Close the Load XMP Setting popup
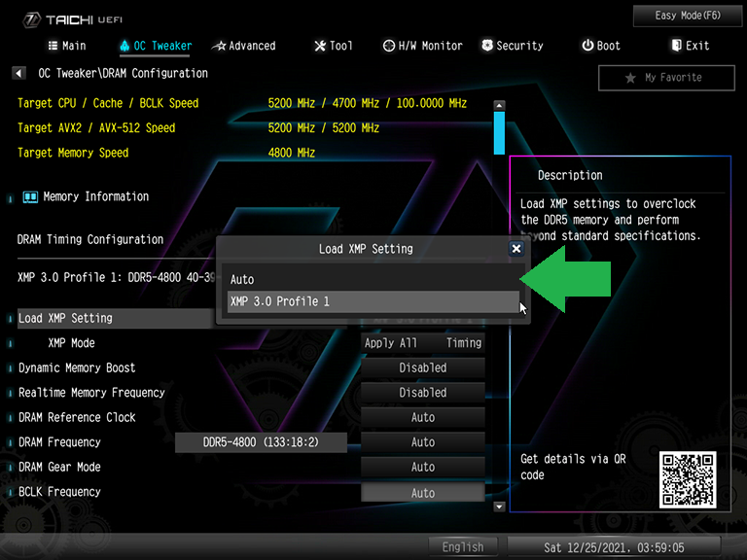The width and height of the screenshot is (747, 560). 516,249
